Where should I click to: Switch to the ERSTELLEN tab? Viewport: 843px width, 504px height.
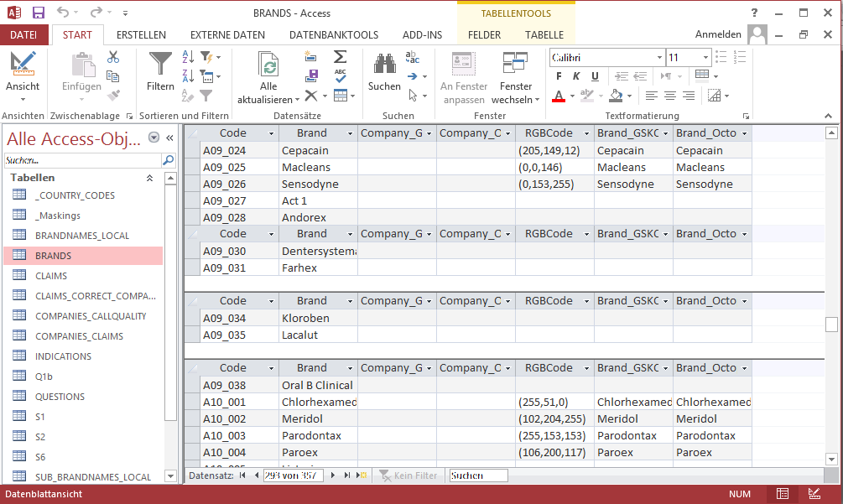click(142, 35)
